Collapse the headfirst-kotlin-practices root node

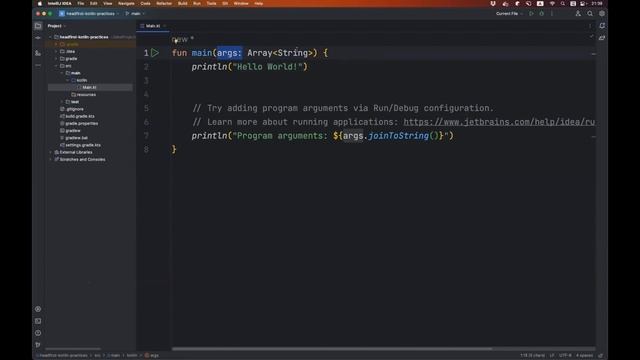coord(51,37)
